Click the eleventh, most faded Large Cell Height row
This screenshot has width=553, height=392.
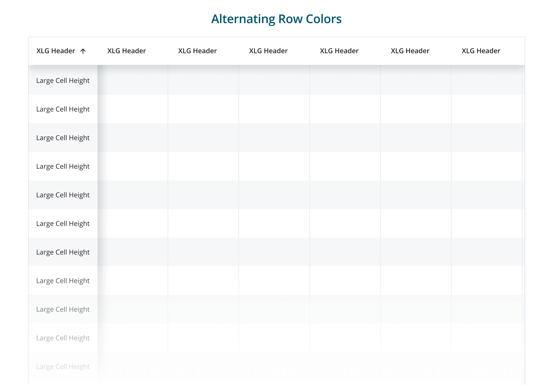pos(63,366)
